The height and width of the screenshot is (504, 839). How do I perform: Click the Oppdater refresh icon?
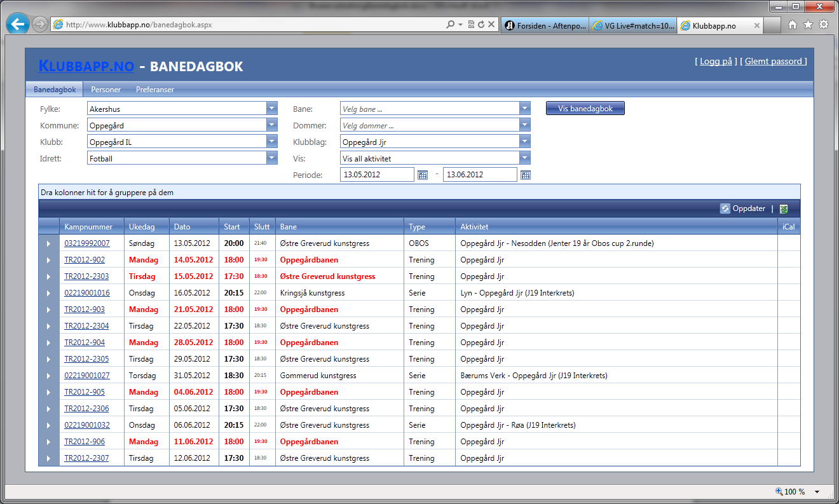(725, 208)
